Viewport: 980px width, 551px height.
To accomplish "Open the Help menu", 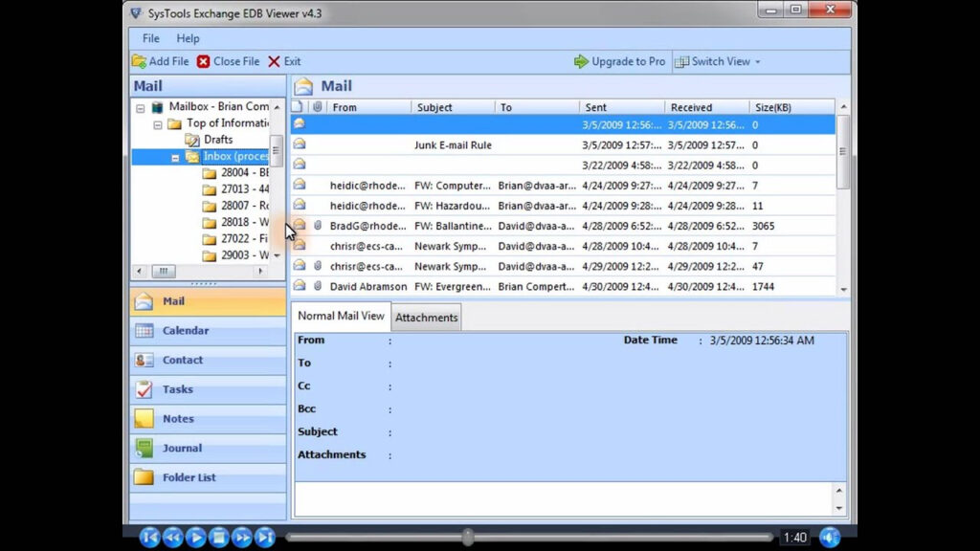I will click(x=188, y=38).
